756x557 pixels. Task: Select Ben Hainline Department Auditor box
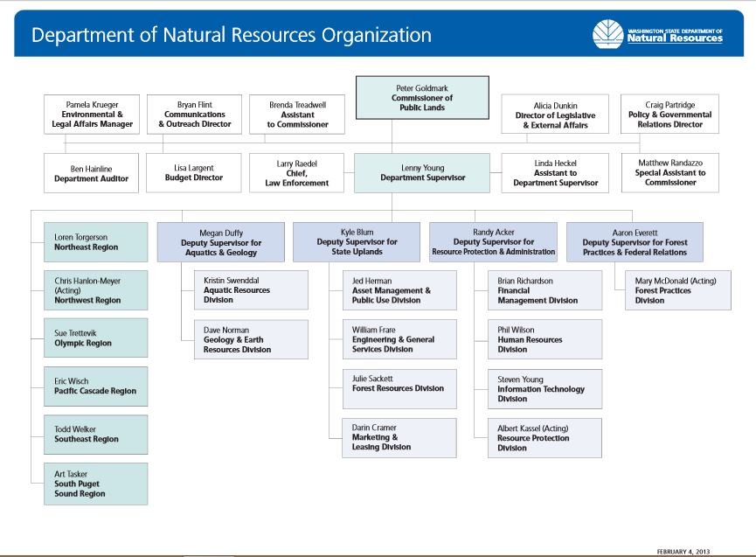point(92,173)
